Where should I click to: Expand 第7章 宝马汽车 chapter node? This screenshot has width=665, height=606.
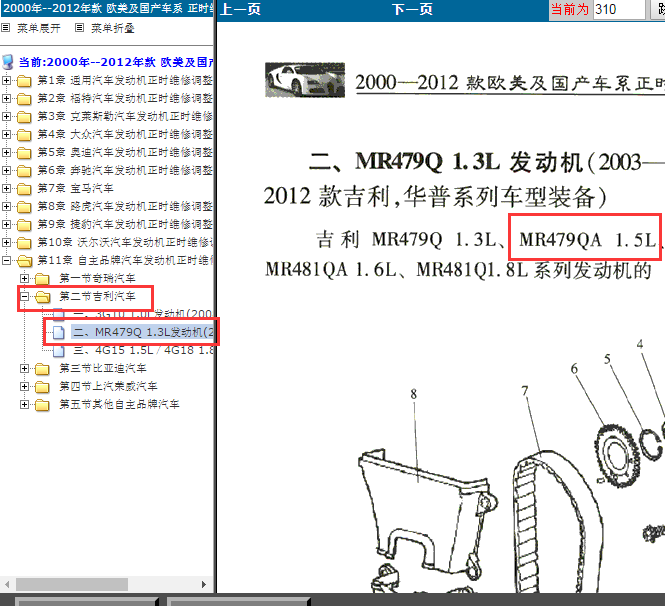click(x=6, y=188)
